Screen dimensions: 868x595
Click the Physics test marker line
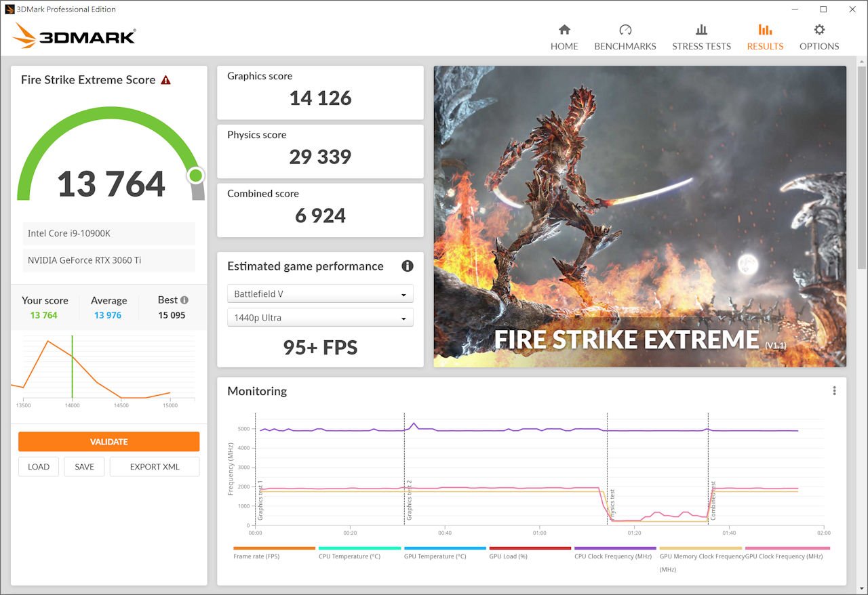607,468
